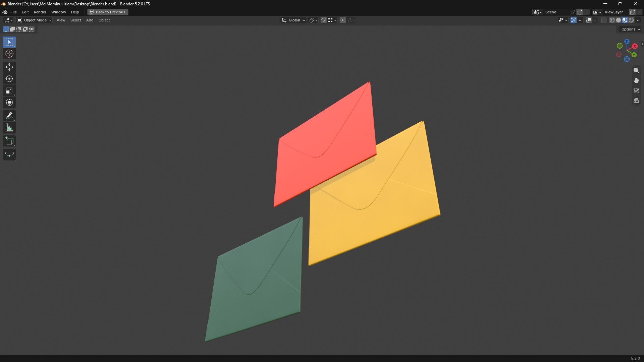Click the Blender logo menu icon
The width and height of the screenshot is (644, 362).
click(x=5, y=12)
